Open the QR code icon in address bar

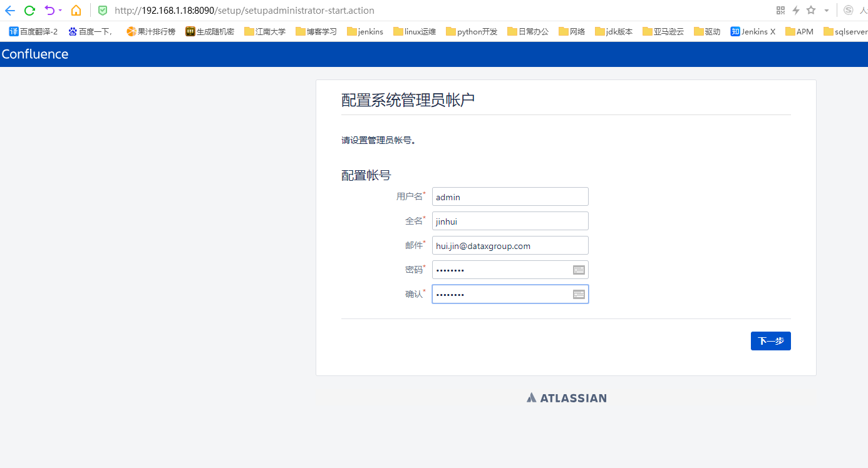pyautogui.click(x=780, y=10)
